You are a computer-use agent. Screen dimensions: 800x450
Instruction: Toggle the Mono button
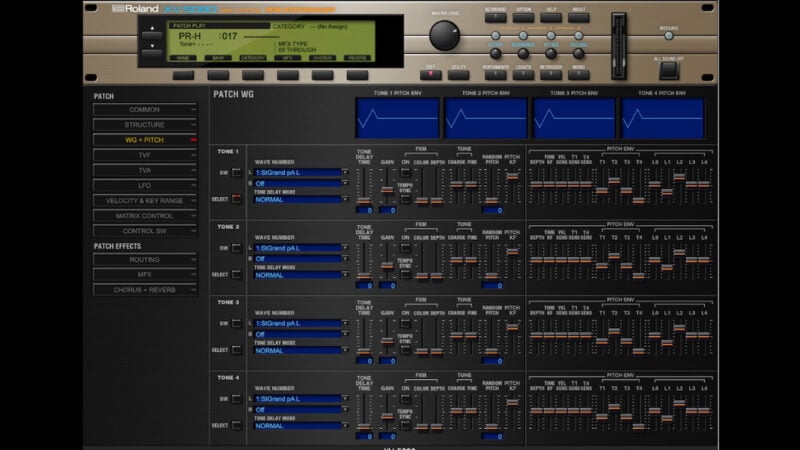pos(578,74)
